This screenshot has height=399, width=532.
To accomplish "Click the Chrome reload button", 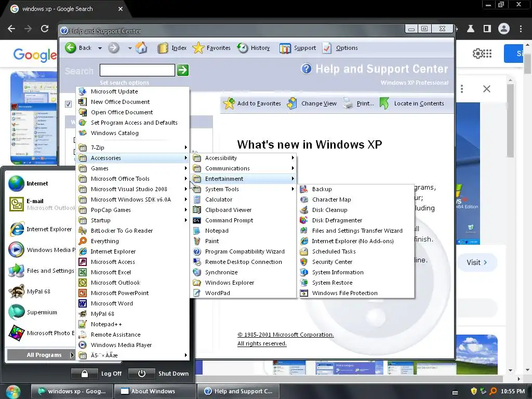I will coord(45,29).
